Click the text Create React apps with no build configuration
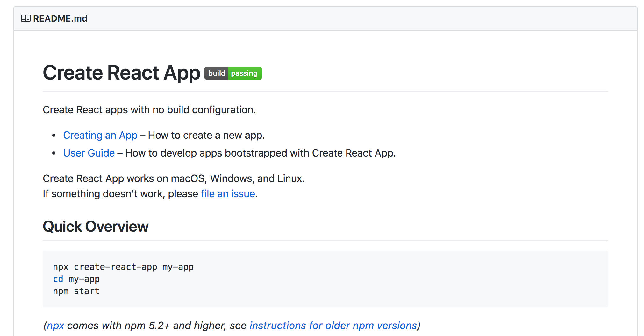 click(x=149, y=110)
